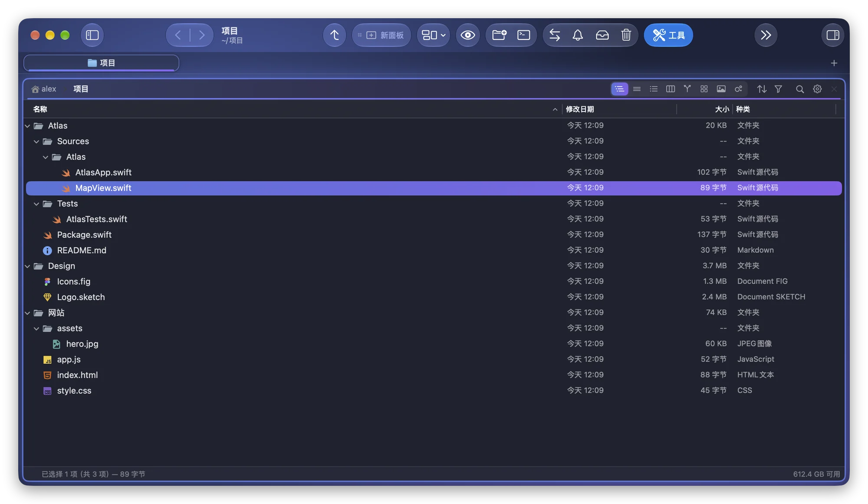Select the Logo.sketch file
The width and height of the screenshot is (868, 504).
[434, 297]
